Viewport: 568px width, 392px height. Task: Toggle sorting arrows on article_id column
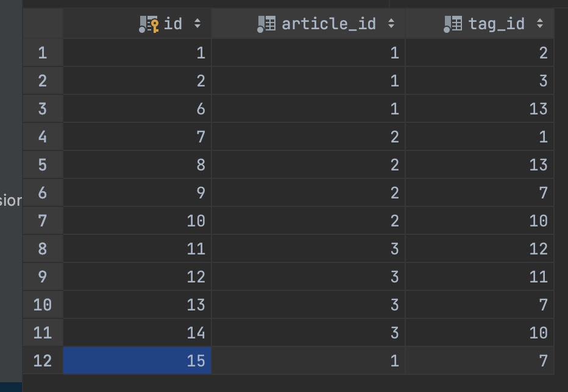(x=391, y=24)
